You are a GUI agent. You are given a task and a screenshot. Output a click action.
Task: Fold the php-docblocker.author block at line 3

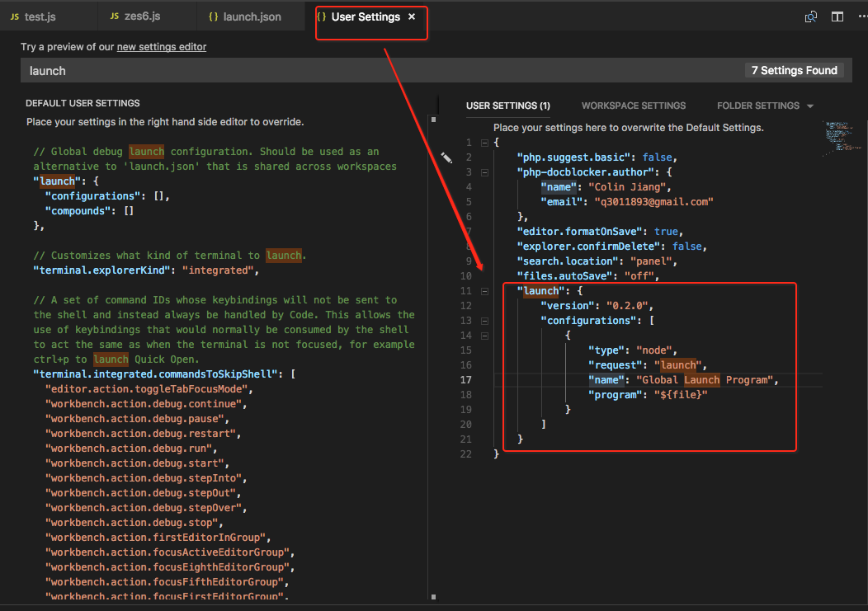click(484, 172)
